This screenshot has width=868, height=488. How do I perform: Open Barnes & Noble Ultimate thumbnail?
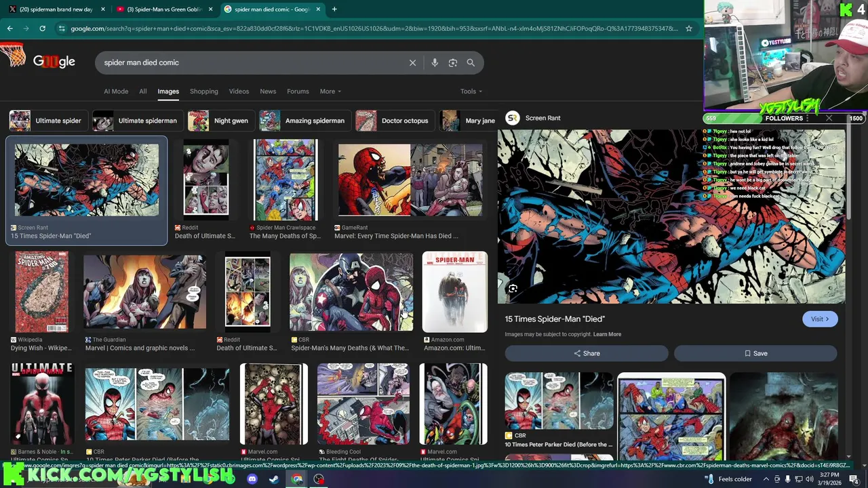point(41,404)
